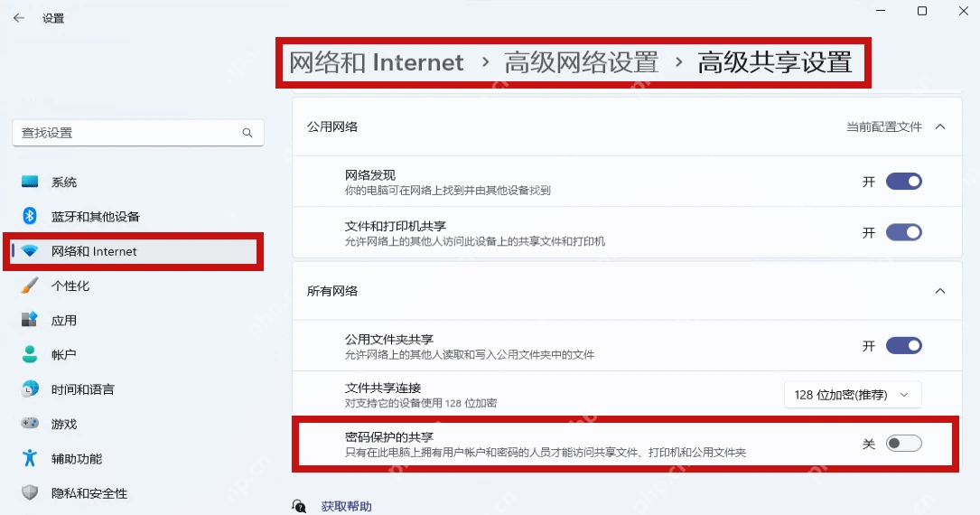Click the Personalization paintbrush icon
980x515 pixels.
click(x=30, y=286)
